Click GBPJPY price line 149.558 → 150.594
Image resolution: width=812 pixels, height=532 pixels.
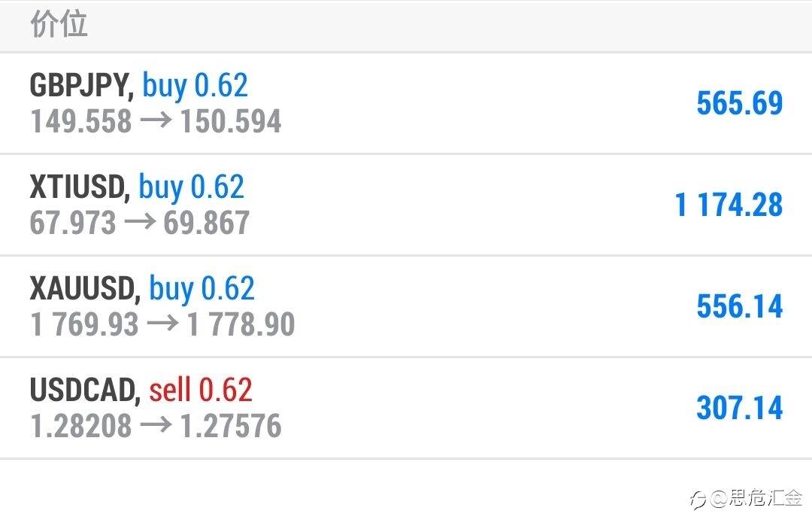[156, 121]
